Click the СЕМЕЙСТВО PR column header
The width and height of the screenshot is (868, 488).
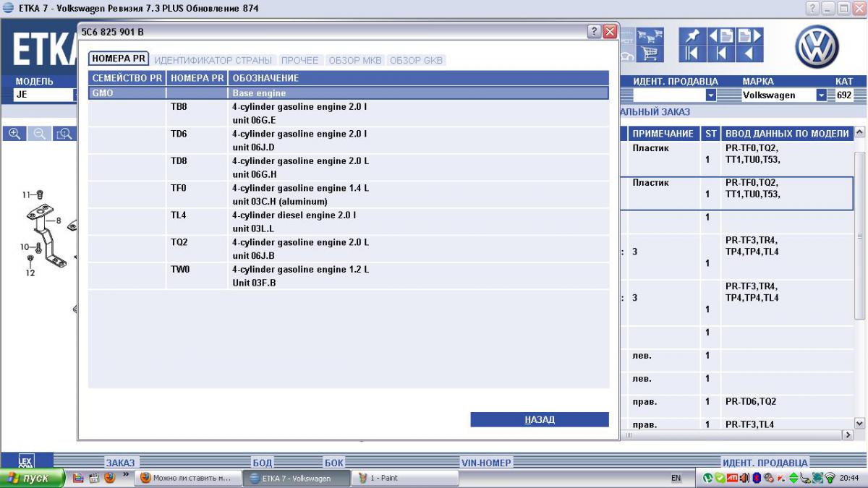point(127,78)
